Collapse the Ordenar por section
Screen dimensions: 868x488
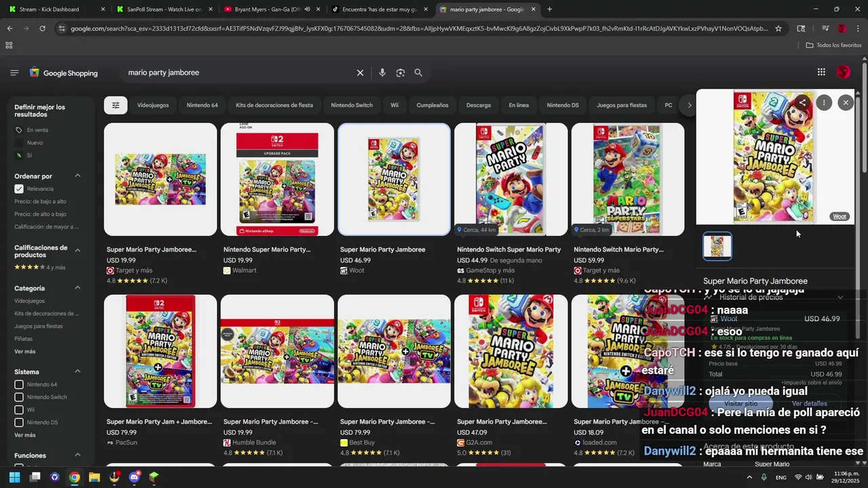coord(77,176)
